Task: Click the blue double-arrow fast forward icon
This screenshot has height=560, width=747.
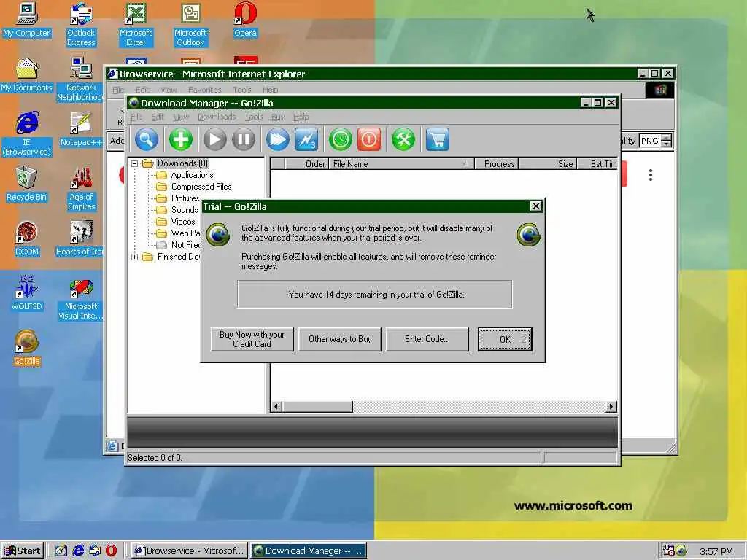Action: point(278,139)
